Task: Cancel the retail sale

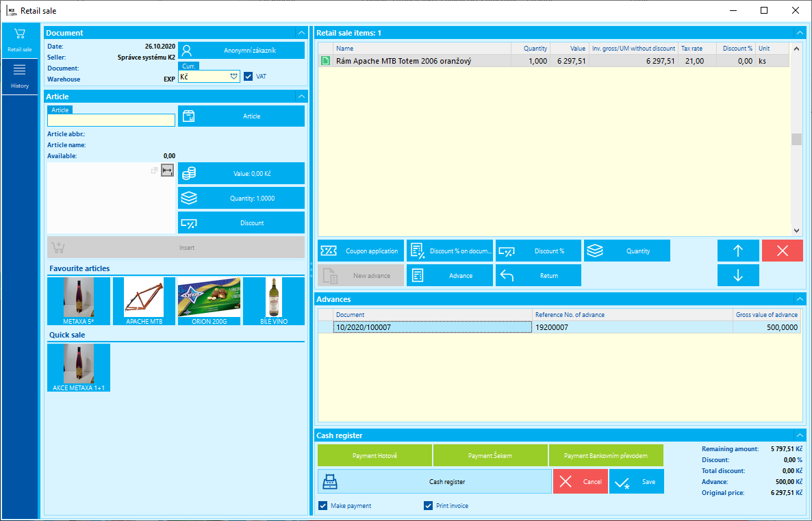Action: click(581, 482)
